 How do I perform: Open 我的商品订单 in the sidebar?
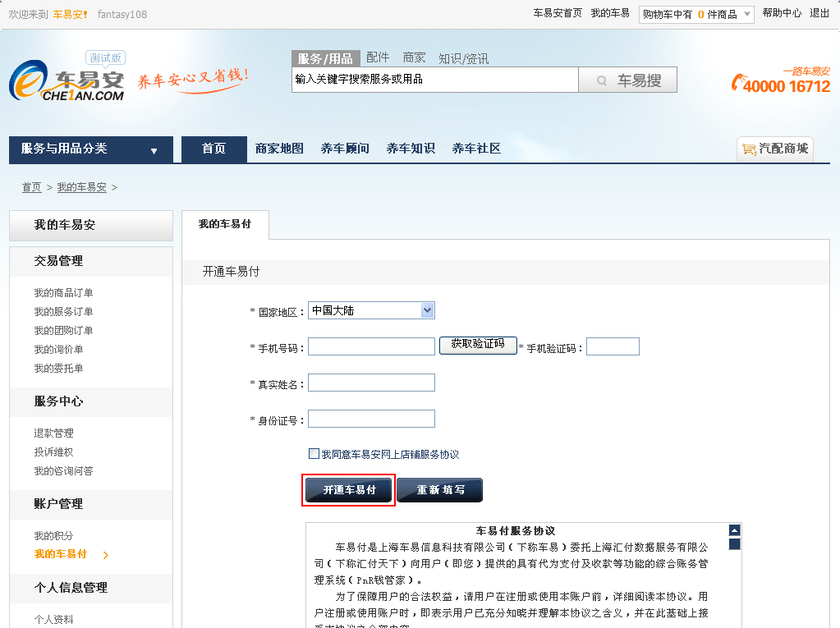point(63,293)
